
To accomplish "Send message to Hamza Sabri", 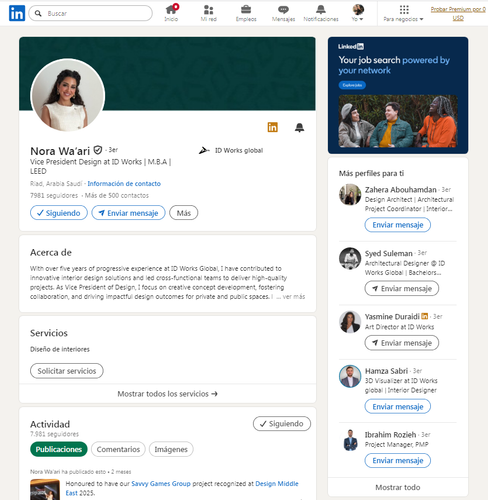I will coord(398,407).
